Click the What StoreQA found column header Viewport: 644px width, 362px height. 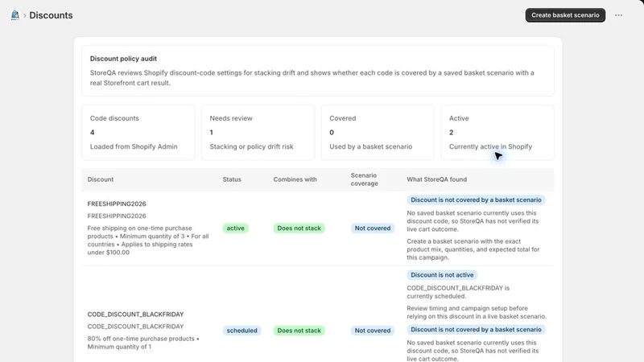click(436, 179)
